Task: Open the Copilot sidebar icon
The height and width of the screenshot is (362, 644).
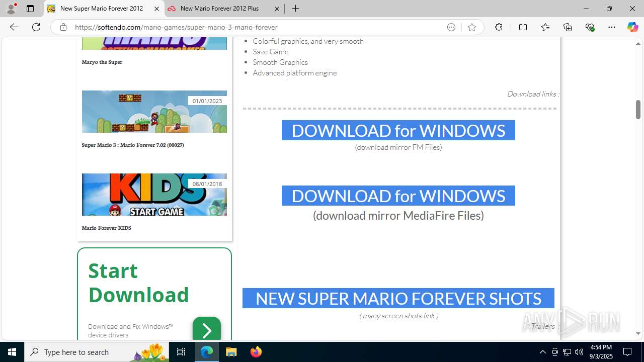Action: point(632,27)
